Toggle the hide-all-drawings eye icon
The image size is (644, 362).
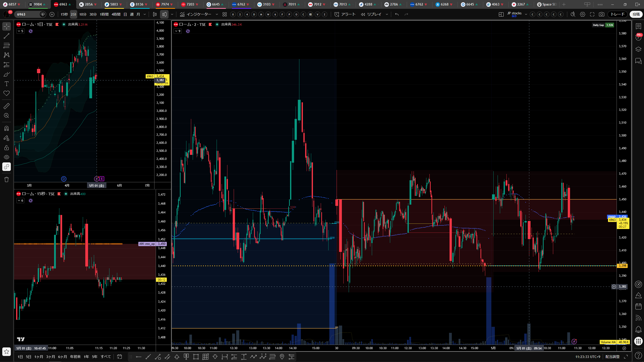[x=7, y=157]
